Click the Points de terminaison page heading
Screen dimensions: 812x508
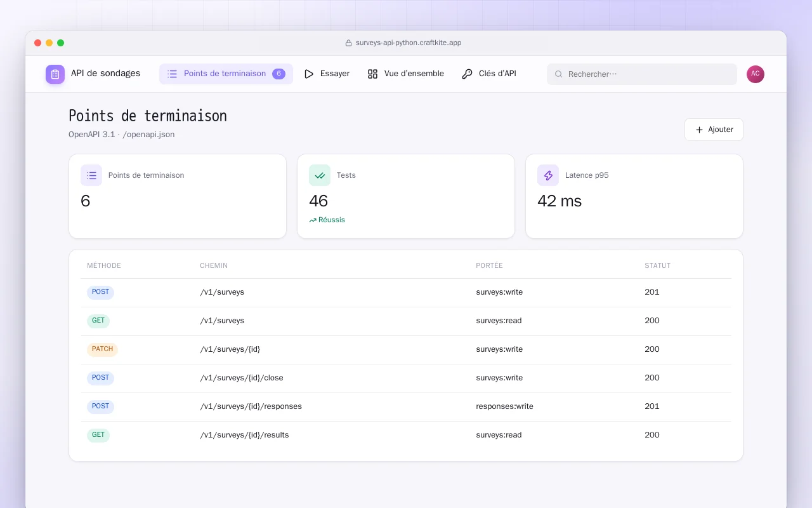[148, 116]
